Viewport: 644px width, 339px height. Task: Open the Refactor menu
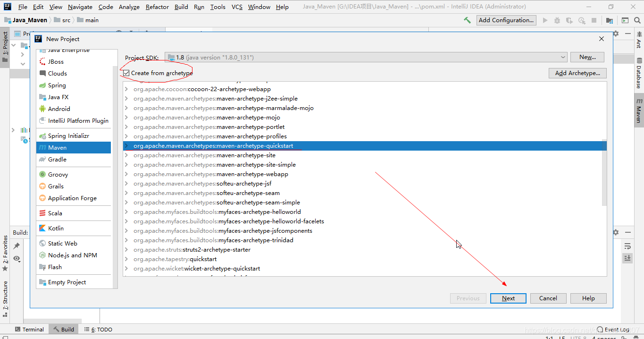157,7
